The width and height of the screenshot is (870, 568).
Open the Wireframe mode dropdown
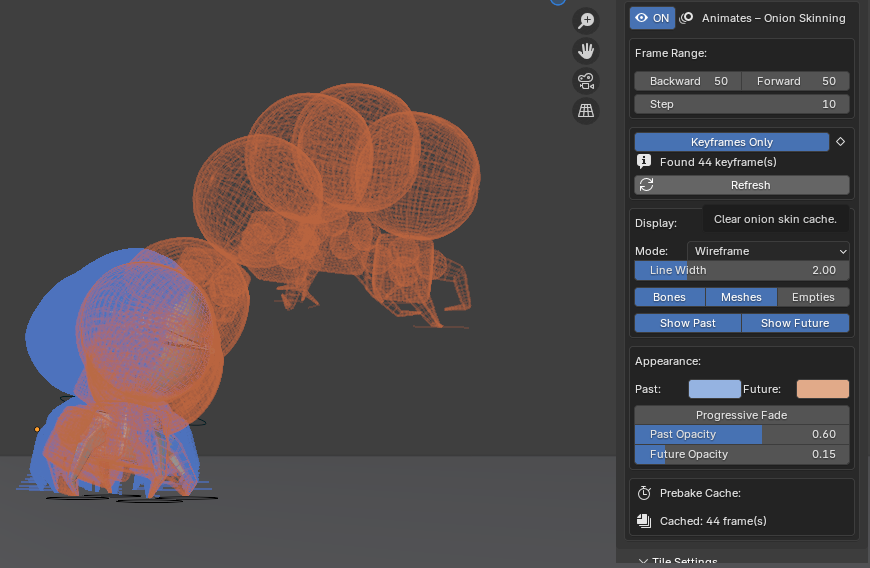point(768,251)
